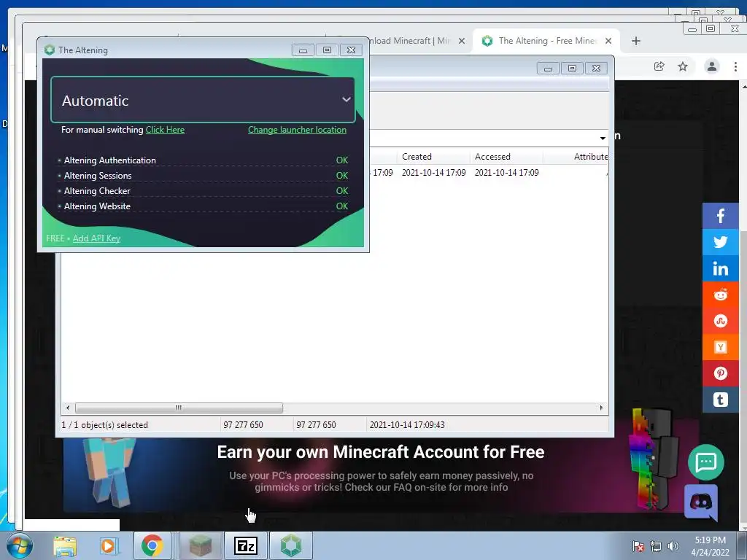Open the Automatic mode dropdown in The Altening
Screen dimensions: 747x560
point(203,100)
